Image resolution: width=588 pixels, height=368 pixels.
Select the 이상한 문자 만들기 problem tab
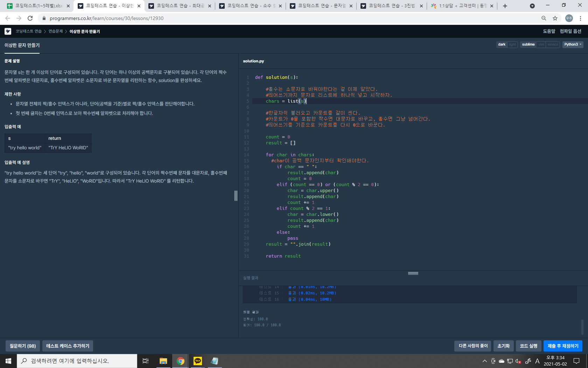(22, 46)
